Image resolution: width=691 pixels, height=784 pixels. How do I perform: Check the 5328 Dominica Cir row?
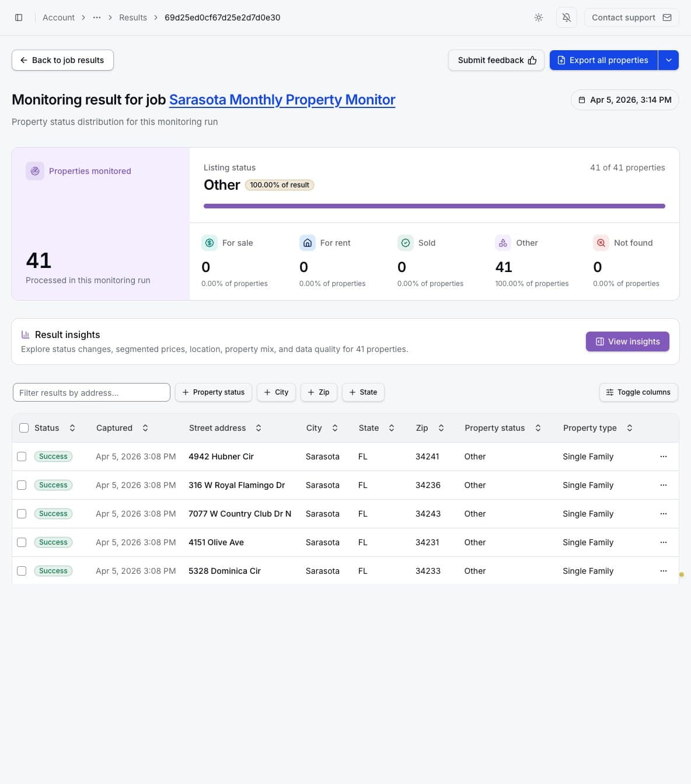tap(22, 571)
